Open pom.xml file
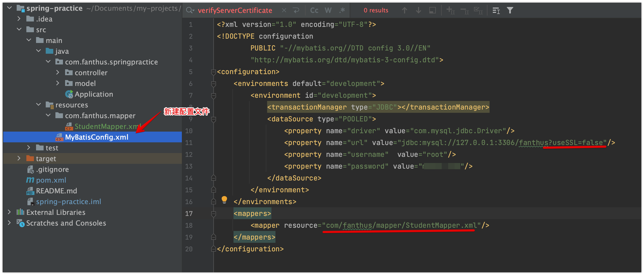The image size is (644, 275). coord(51,180)
